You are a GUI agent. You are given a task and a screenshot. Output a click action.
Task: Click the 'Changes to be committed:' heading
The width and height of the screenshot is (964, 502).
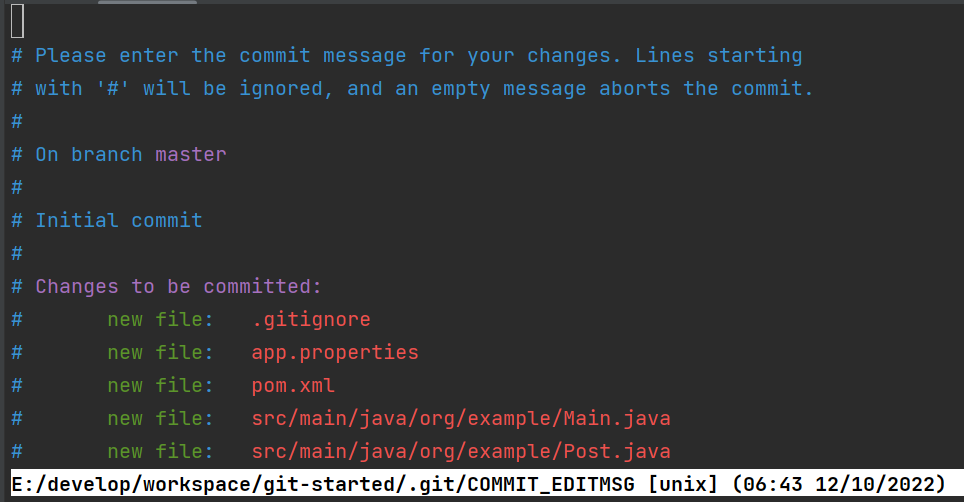[178, 287]
